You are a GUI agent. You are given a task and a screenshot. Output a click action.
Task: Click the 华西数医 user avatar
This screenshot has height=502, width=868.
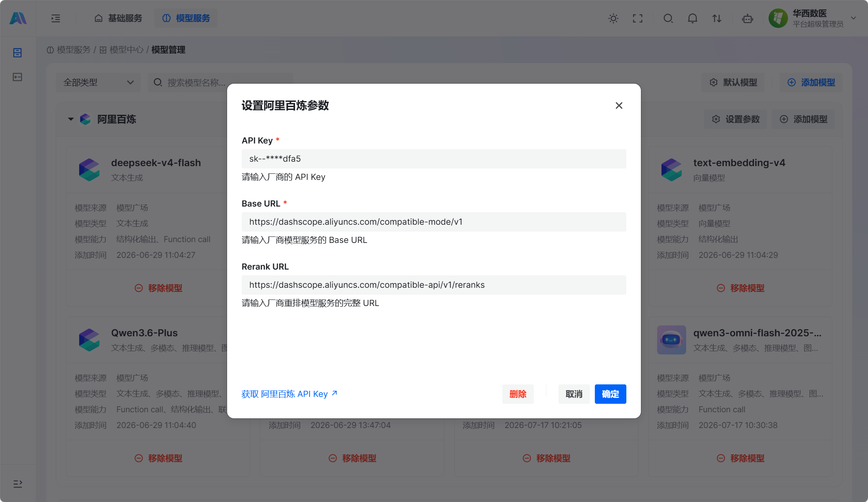778,18
